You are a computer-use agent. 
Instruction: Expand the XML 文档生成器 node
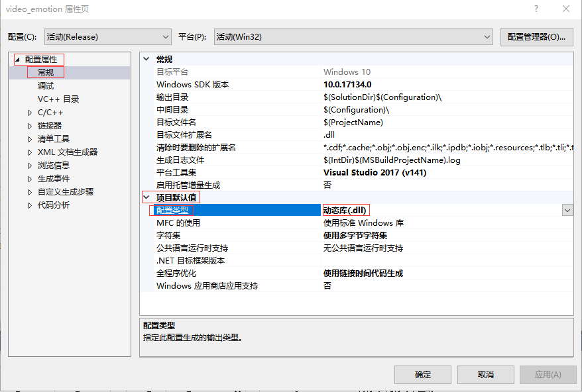click(30, 152)
